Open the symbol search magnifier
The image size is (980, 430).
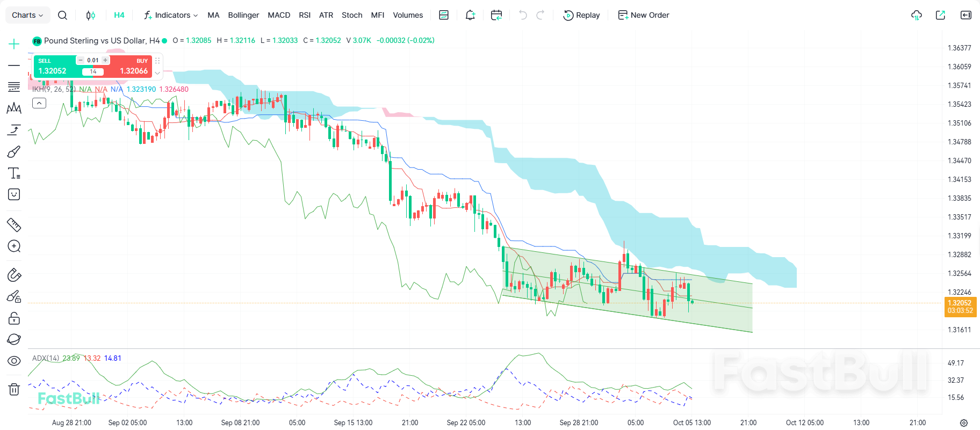click(62, 15)
